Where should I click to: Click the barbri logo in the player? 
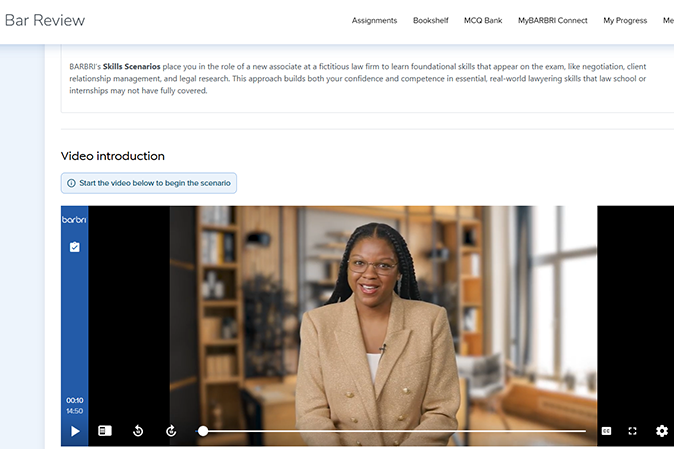(74, 219)
